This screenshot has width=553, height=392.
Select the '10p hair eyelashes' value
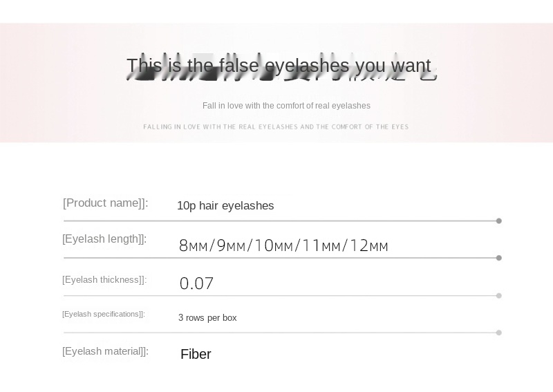pos(225,206)
